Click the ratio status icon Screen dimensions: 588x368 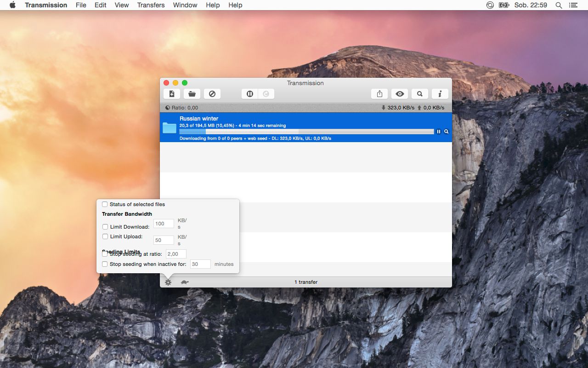point(167,108)
